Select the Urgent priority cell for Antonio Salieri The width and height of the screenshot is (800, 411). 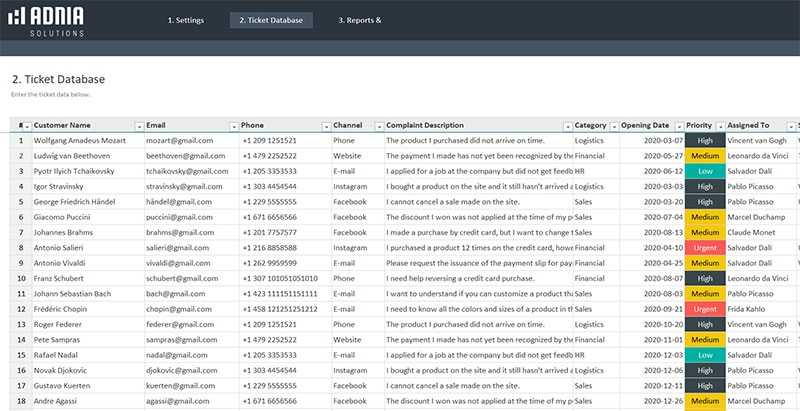tap(705, 246)
